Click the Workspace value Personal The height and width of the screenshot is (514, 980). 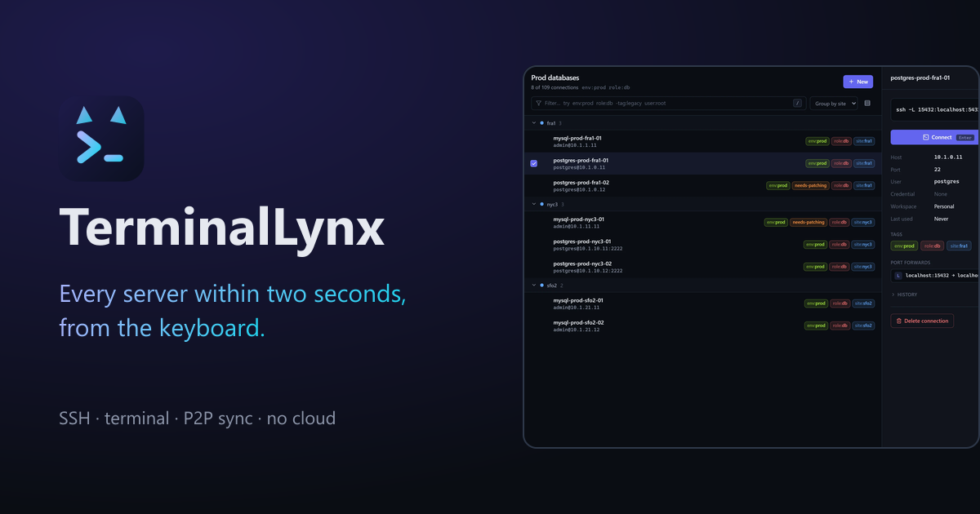tap(944, 206)
